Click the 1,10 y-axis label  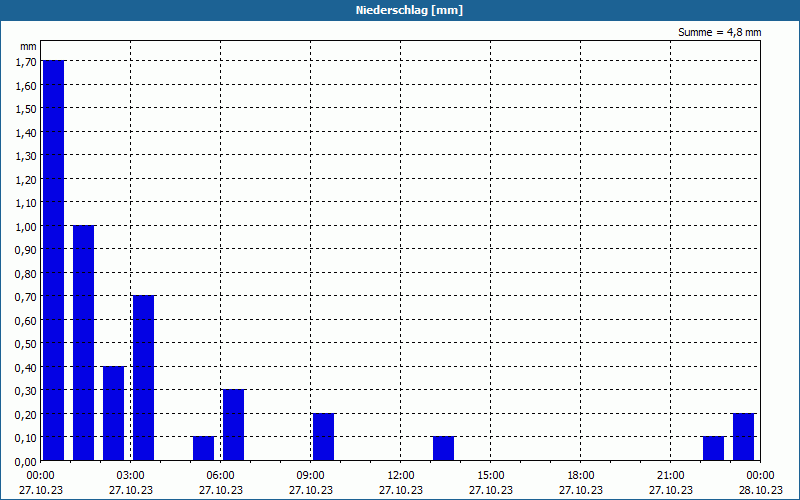26,203
